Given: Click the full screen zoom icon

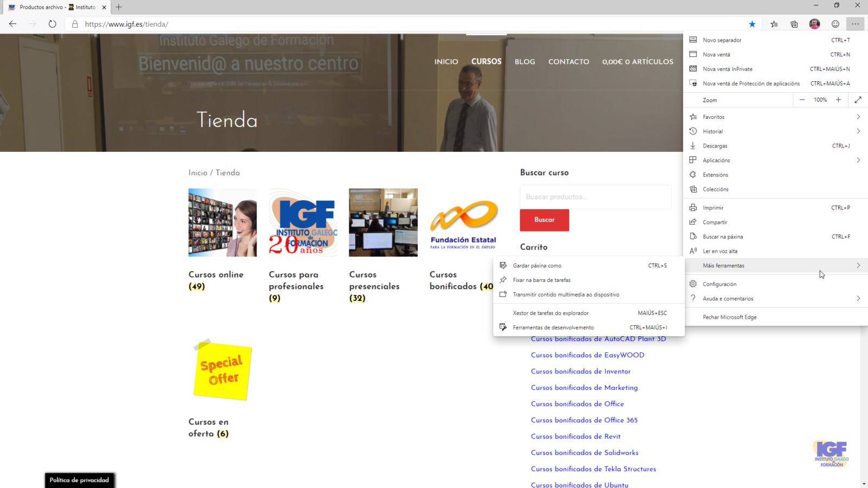Looking at the screenshot, I should click(858, 100).
